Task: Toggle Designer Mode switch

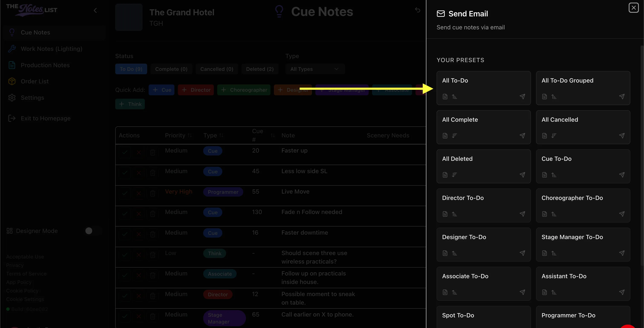Action: (93, 231)
